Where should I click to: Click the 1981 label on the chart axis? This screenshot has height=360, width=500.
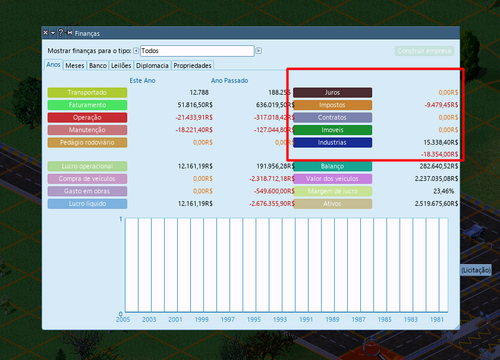(437, 319)
